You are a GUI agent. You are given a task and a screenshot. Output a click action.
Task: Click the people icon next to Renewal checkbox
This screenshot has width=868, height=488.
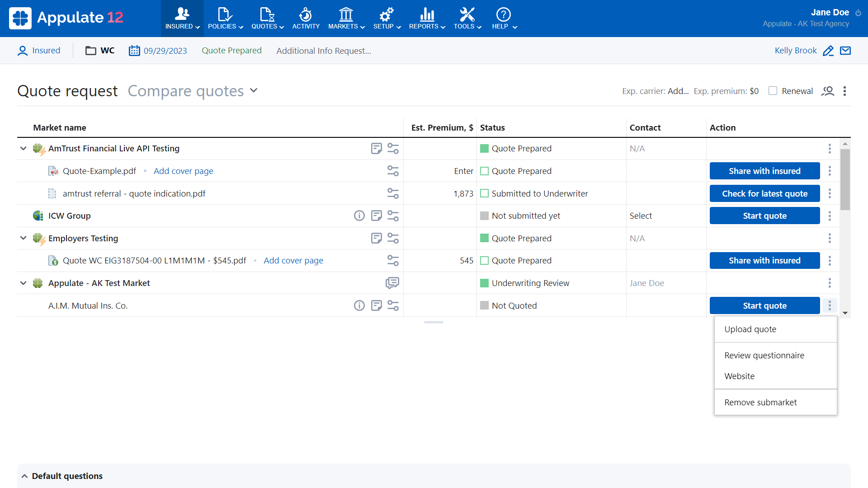[x=828, y=91]
